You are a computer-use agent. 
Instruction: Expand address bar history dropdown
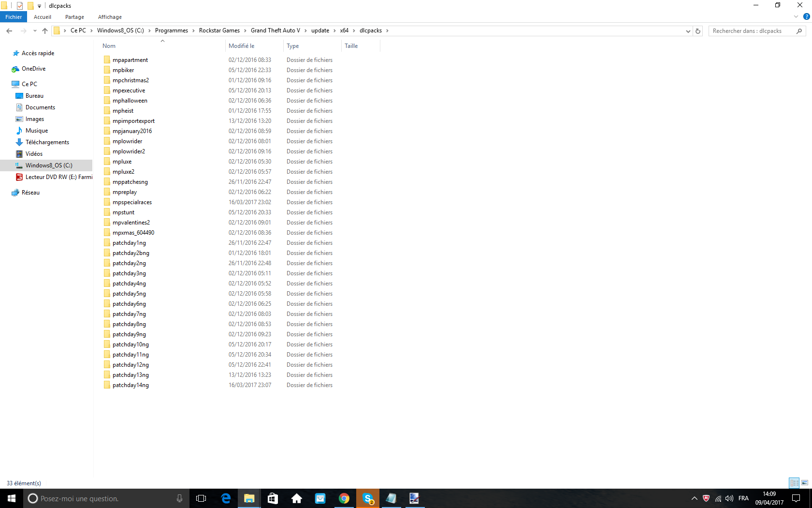688,31
